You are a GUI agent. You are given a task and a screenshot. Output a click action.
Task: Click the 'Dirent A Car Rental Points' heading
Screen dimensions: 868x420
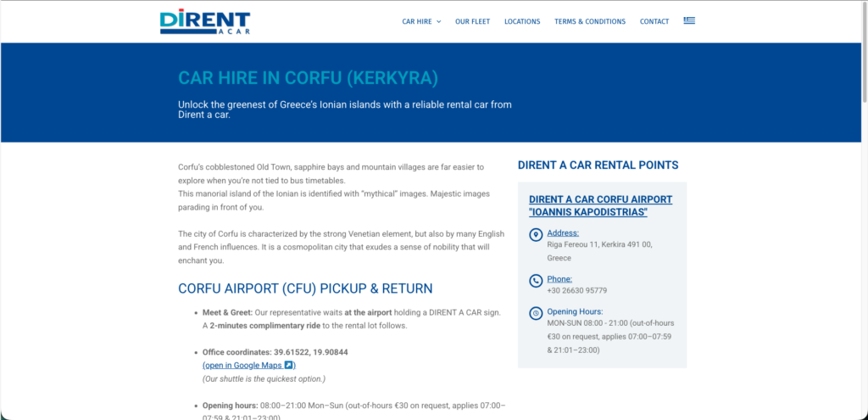click(598, 165)
